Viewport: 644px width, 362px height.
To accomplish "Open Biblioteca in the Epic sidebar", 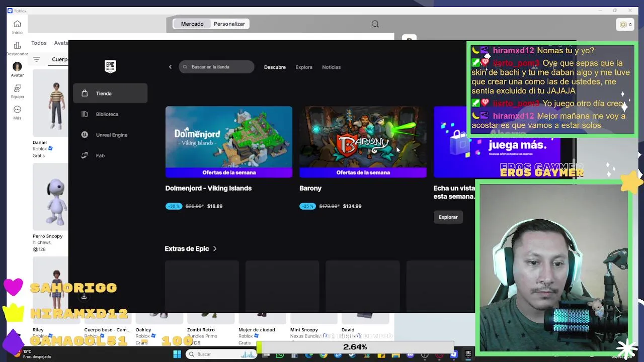I will click(110, 114).
